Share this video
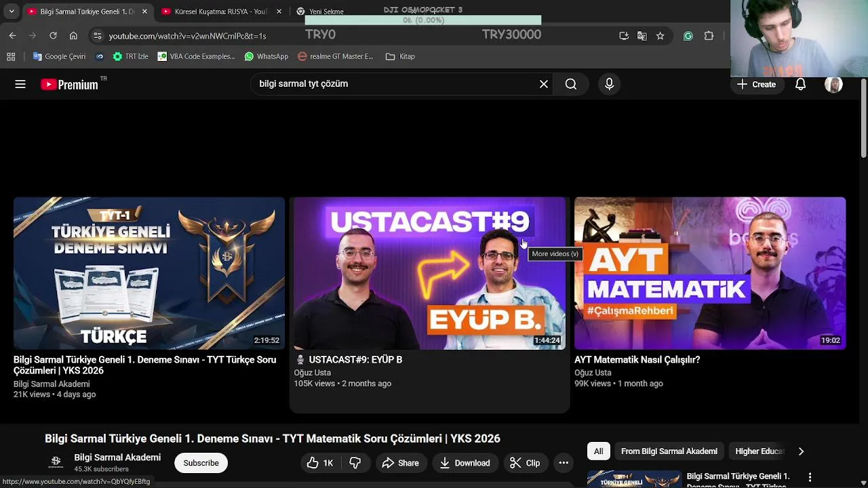Screen dimensions: 868x488 [400, 463]
